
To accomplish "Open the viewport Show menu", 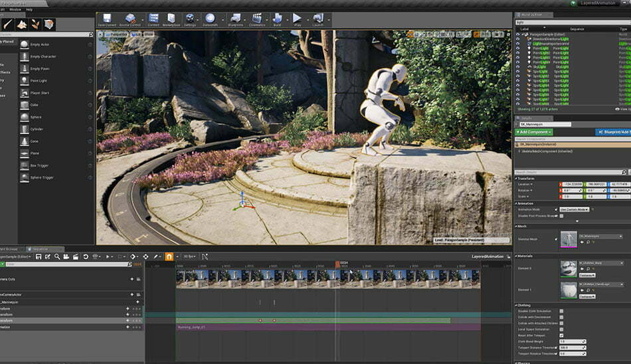I will (x=149, y=35).
